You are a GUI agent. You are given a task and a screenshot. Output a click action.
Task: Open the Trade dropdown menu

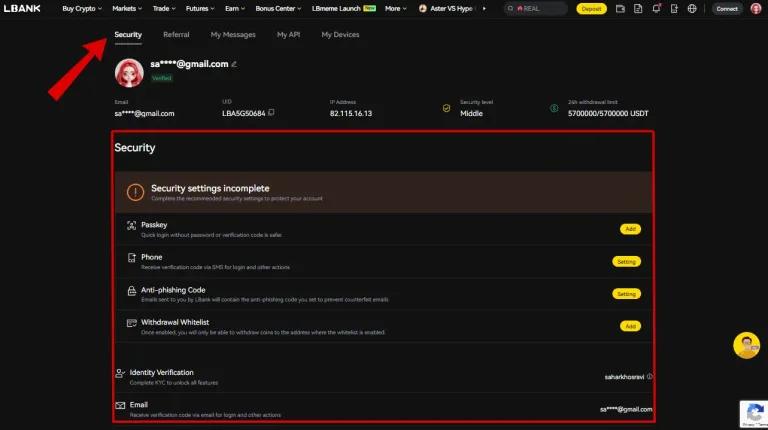click(164, 8)
